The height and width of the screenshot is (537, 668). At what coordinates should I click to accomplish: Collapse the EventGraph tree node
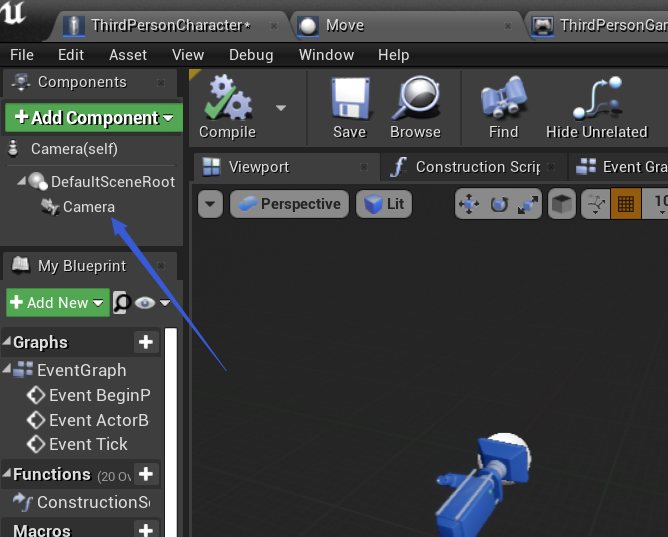tap(6, 369)
